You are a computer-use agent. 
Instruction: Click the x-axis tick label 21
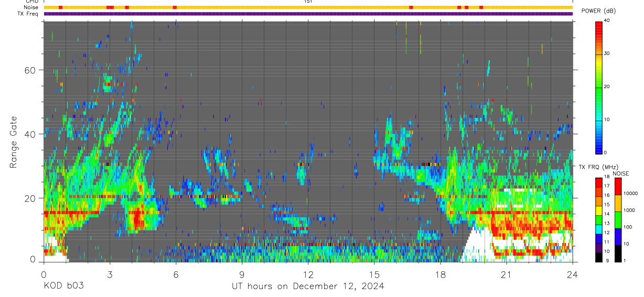506,274
